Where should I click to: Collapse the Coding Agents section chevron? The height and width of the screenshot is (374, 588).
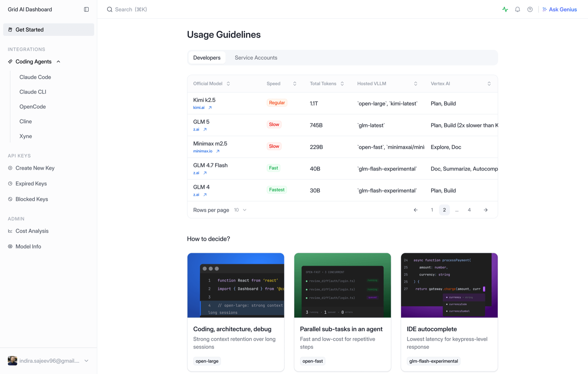point(58,62)
